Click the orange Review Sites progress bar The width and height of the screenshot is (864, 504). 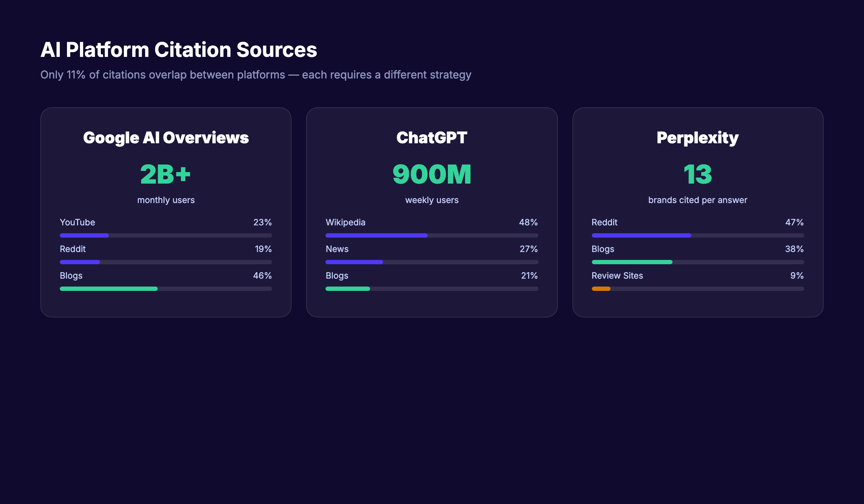coord(601,288)
